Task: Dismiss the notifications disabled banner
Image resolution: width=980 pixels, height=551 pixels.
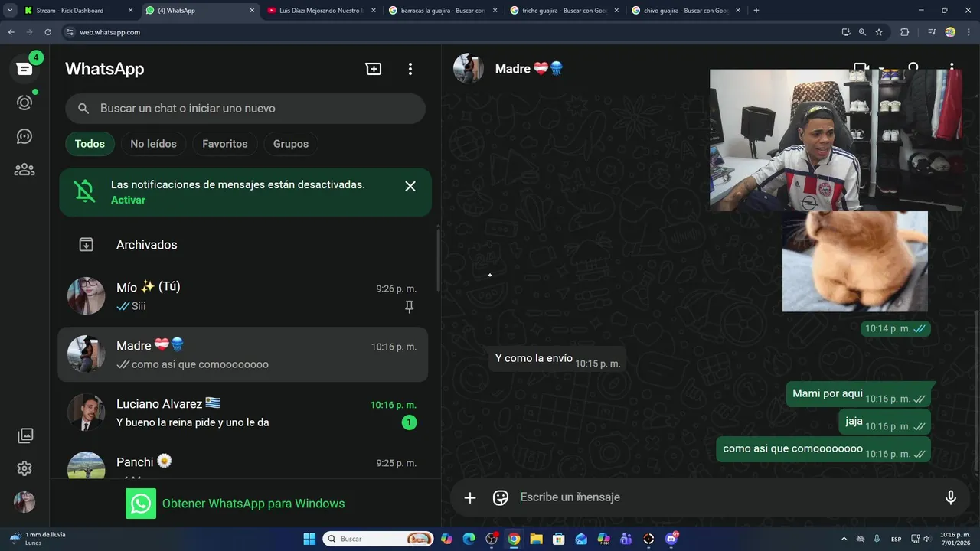Action: [410, 186]
